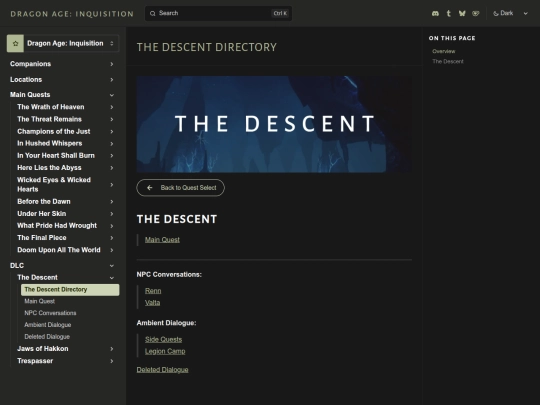540x405 pixels.
Task: Expand Jaws of Hakkon group
Action: click(65, 349)
